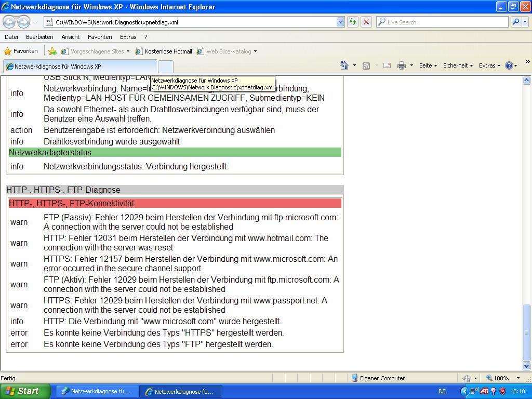Select the Netzwerkdiagnose für Windows XP tab
Viewport: 532px width, 399px height.
tap(81, 66)
